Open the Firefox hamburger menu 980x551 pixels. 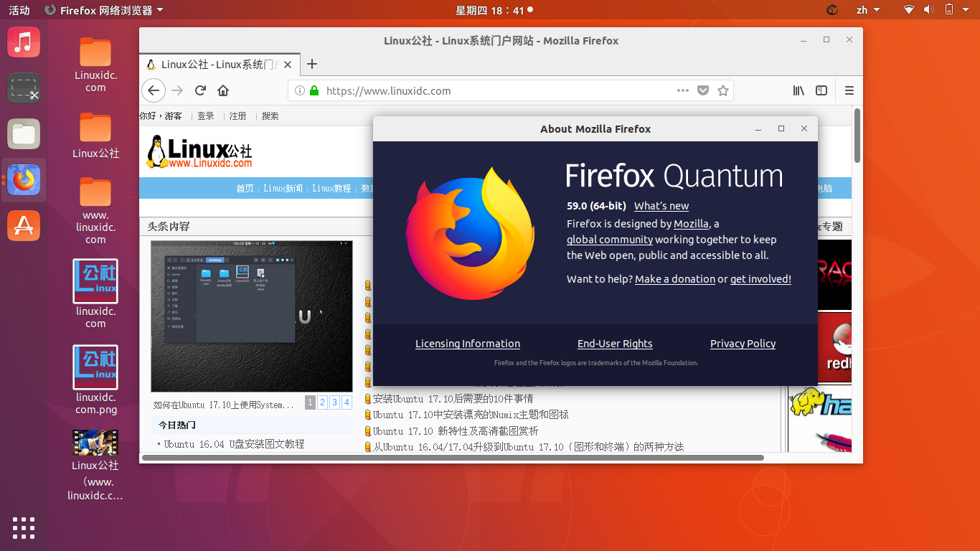[849, 90]
